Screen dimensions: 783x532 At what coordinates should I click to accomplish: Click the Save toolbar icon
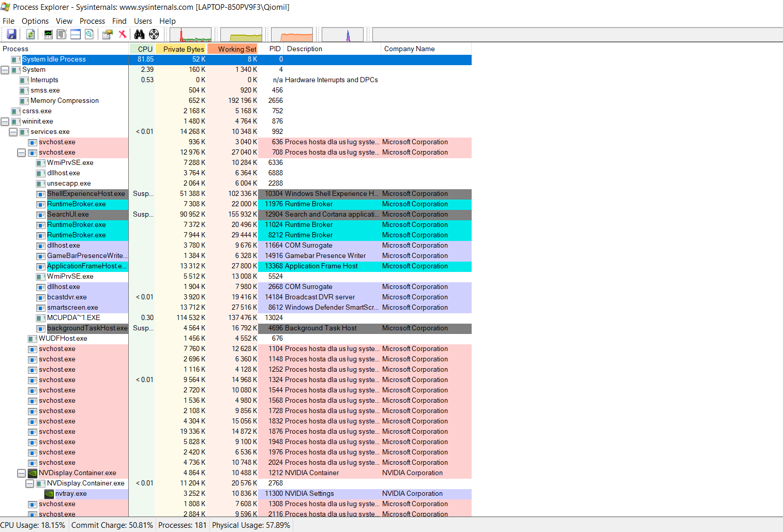click(11, 34)
